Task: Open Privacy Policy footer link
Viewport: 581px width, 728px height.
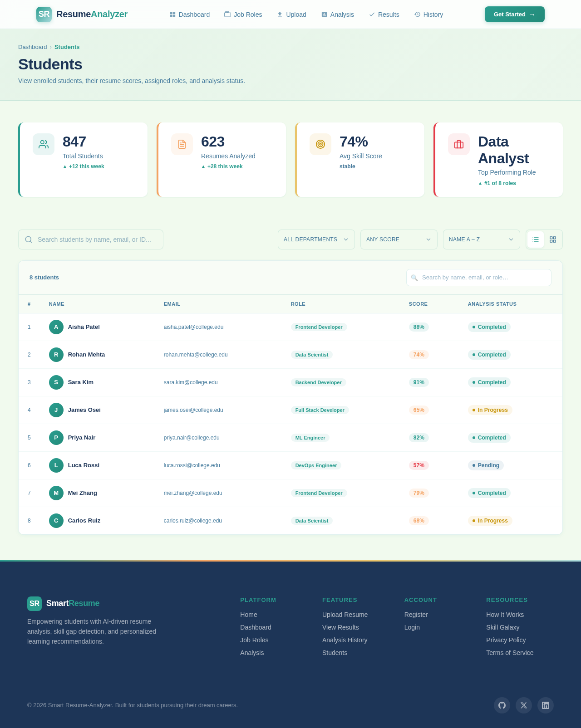Action: pos(506,640)
